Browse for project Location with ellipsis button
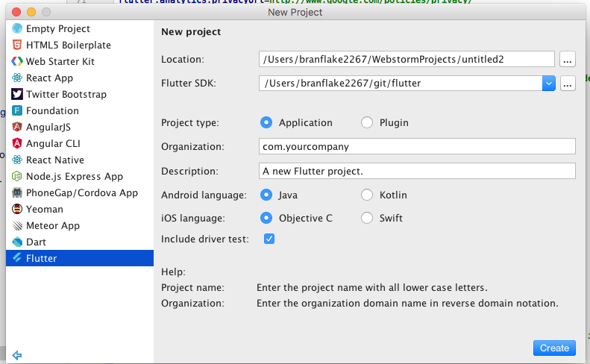This screenshot has height=364, width=590. 568,58
